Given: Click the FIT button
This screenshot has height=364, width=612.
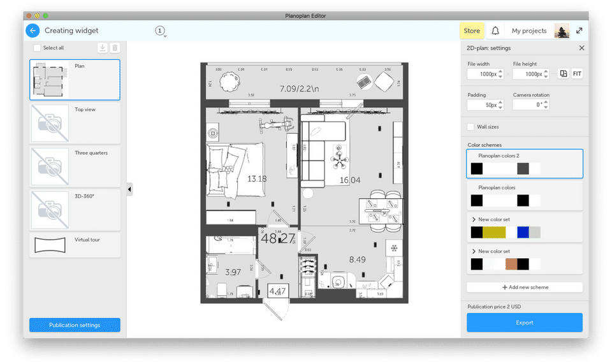Looking at the screenshot, I should (577, 73).
